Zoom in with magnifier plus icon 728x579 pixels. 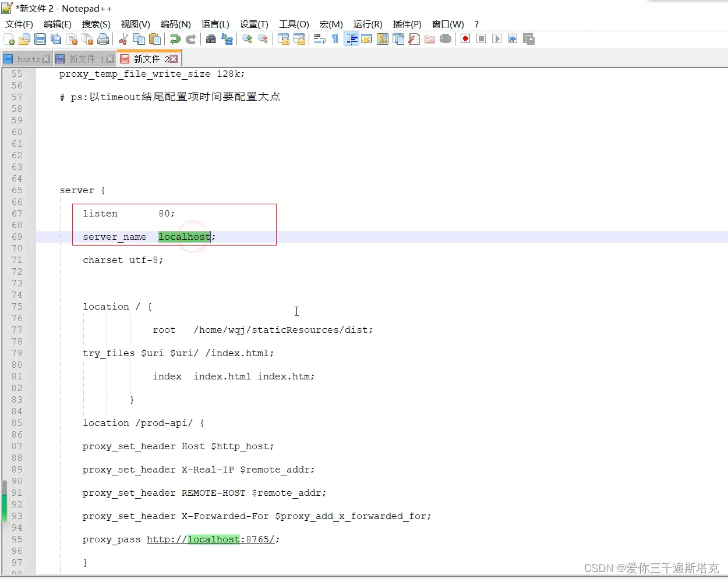point(247,39)
